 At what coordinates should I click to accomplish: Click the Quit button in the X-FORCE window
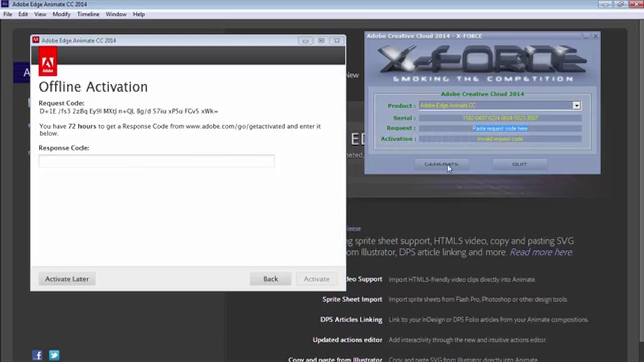pyautogui.click(x=519, y=164)
